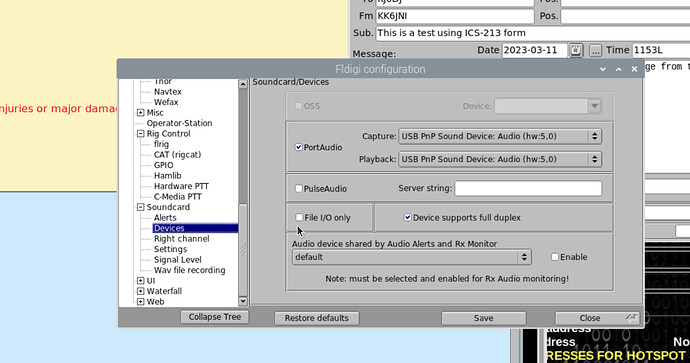This screenshot has width=690, height=363.
Task: Click the Time field showing 1153L
Action: [x=661, y=50]
